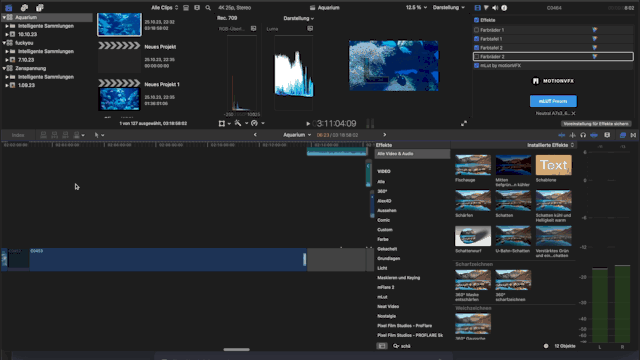
Task: Open the scopes Darstellung dropdown
Action: [x=299, y=18]
